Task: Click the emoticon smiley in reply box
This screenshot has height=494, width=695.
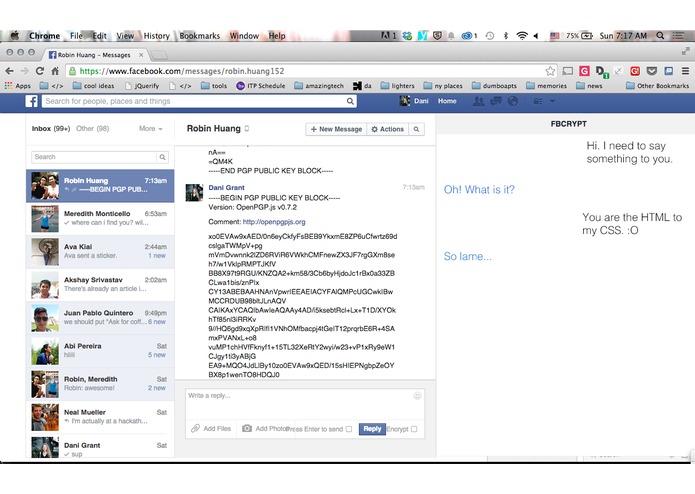Action: (x=417, y=396)
